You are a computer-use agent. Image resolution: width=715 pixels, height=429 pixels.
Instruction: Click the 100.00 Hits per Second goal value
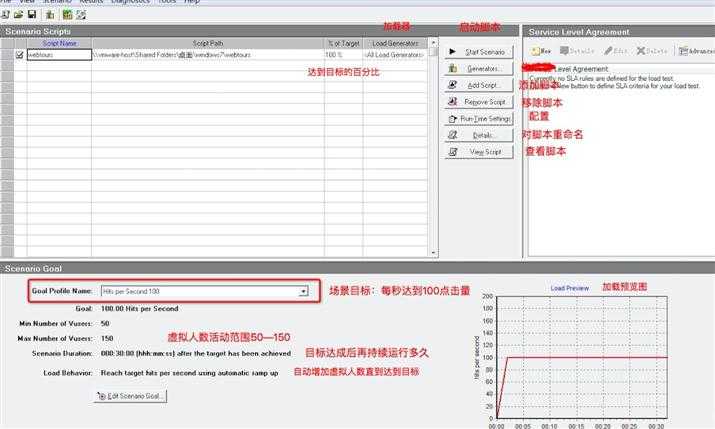pos(140,309)
